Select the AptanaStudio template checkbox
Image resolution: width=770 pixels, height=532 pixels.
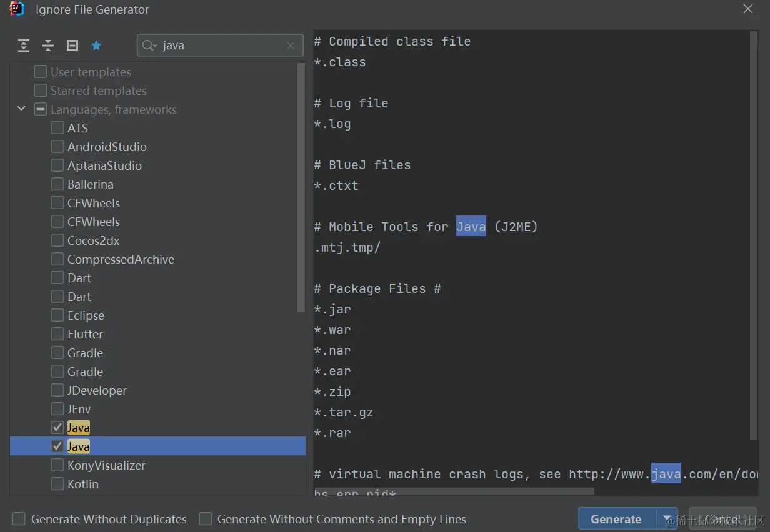coord(57,165)
